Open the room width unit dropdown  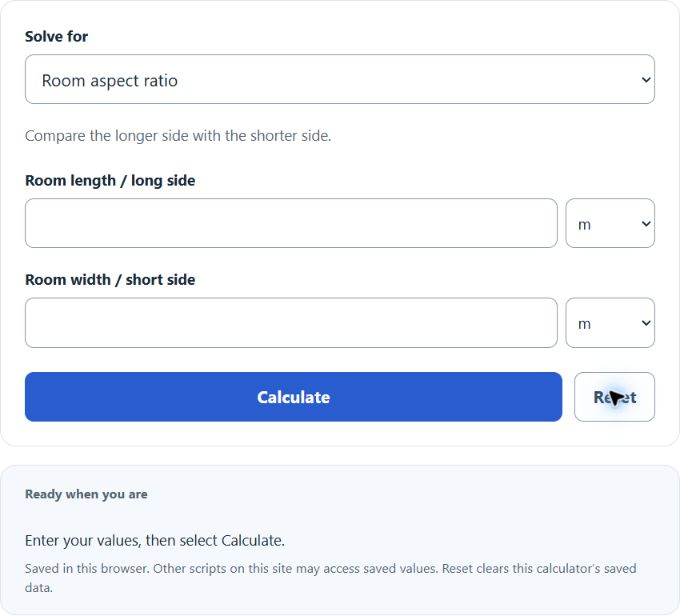[610, 322]
